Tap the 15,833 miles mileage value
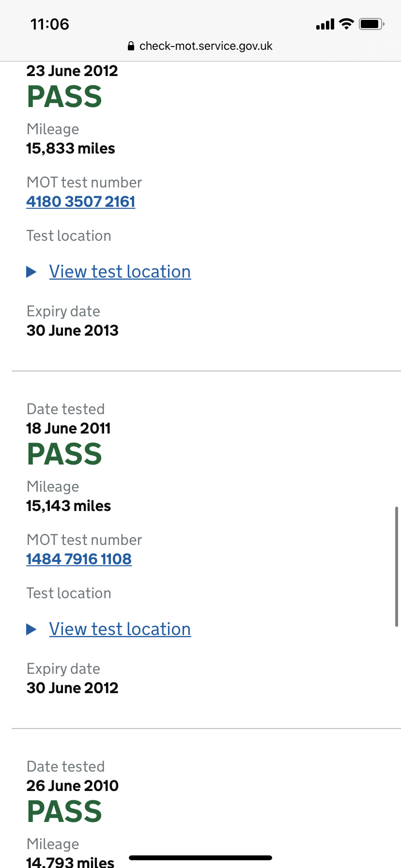Image resolution: width=401 pixels, height=868 pixels. pyautogui.click(x=71, y=149)
